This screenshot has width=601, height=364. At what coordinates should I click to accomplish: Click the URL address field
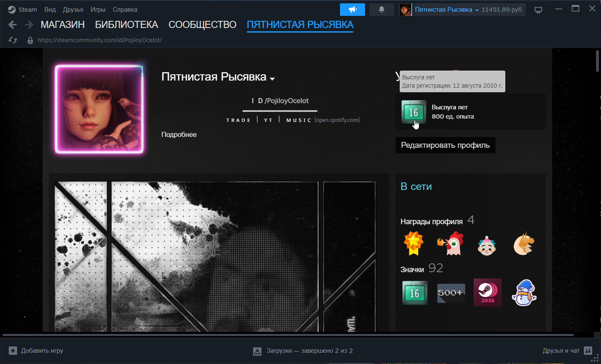99,40
